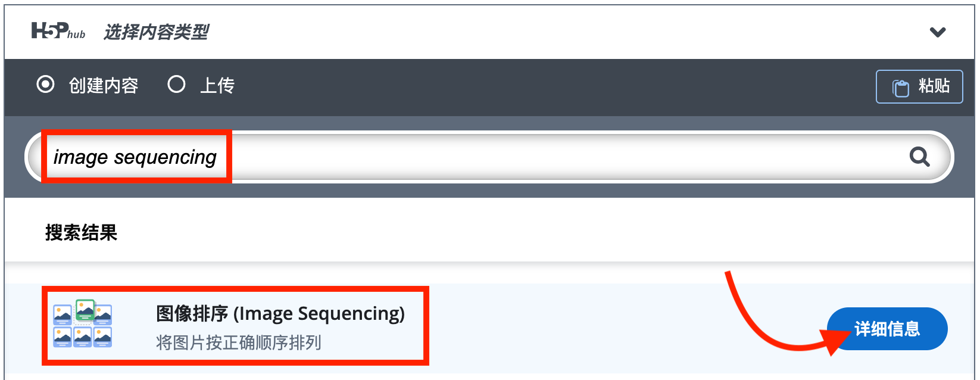Select the 创建内容 radio button

click(x=45, y=85)
